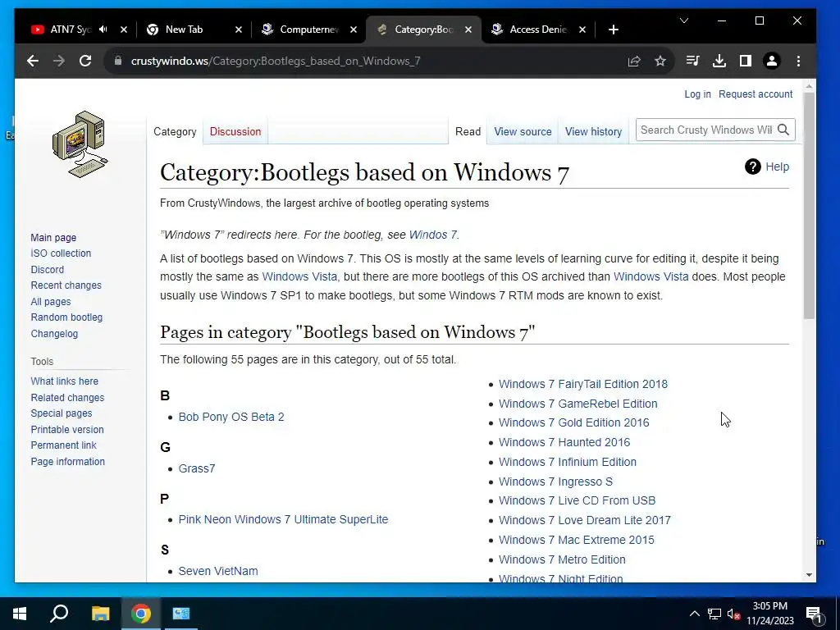This screenshot has width=840, height=630.
Task: Open Chrome three-dot menu
Action: tap(798, 61)
